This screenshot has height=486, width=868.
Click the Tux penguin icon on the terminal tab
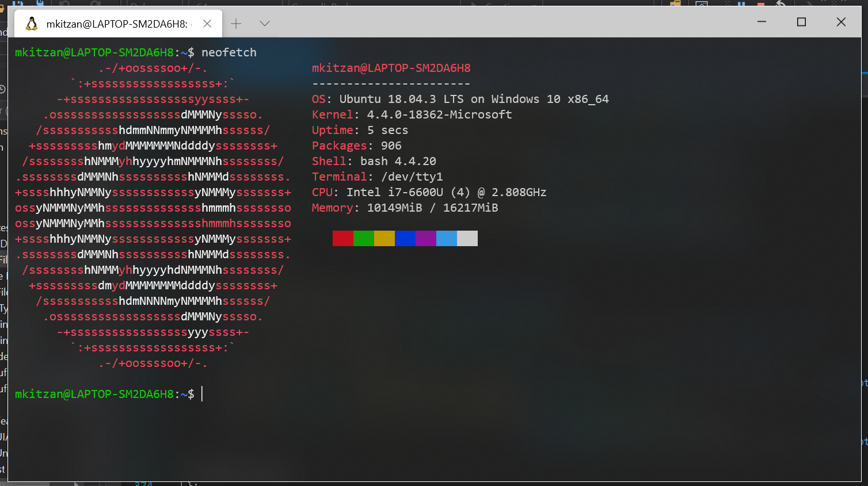click(x=31, y=23)
